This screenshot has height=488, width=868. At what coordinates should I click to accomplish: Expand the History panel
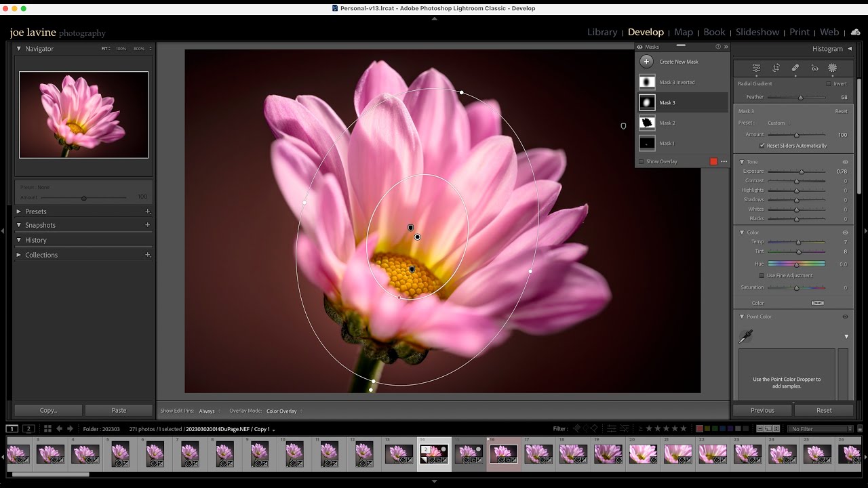(19, 240)
